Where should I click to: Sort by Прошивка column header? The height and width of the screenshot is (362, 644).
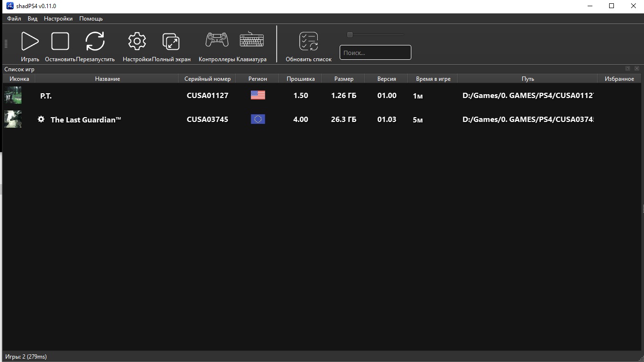pyautogui.click(x=301, y=79)
